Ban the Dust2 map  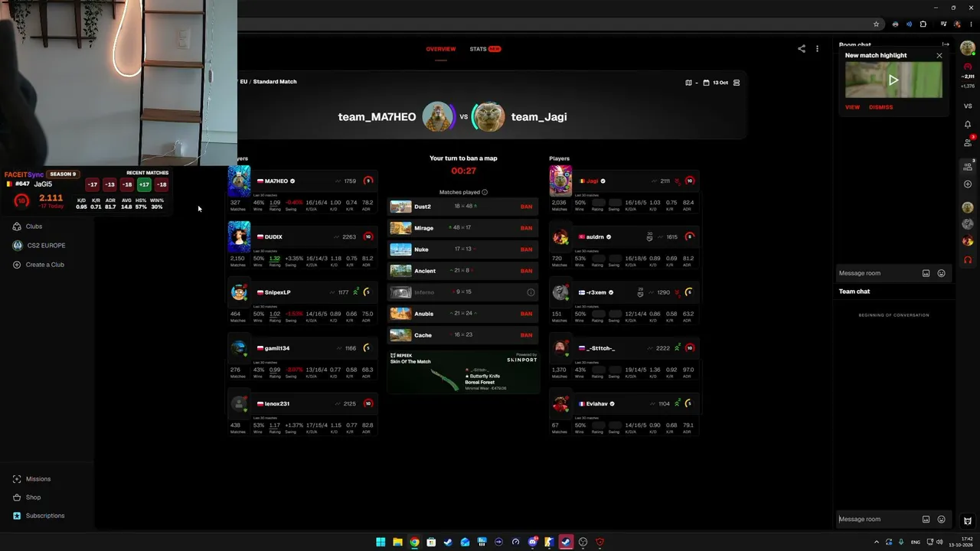[526, 207]
